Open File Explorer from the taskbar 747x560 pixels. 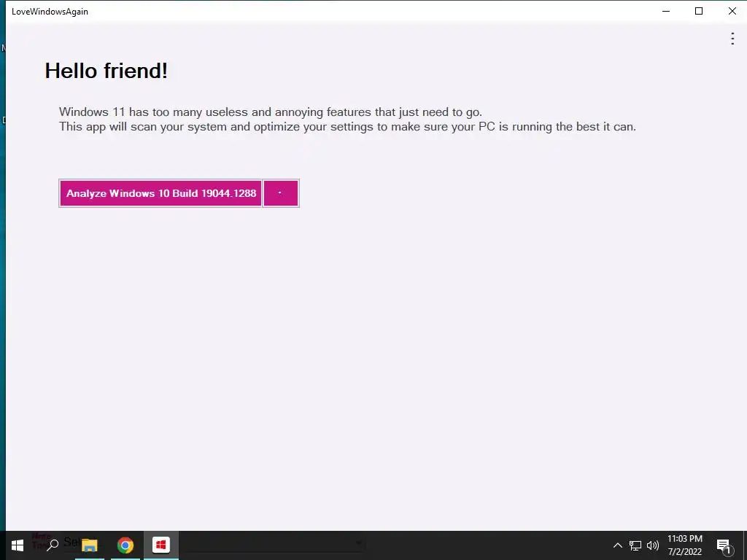90,545
